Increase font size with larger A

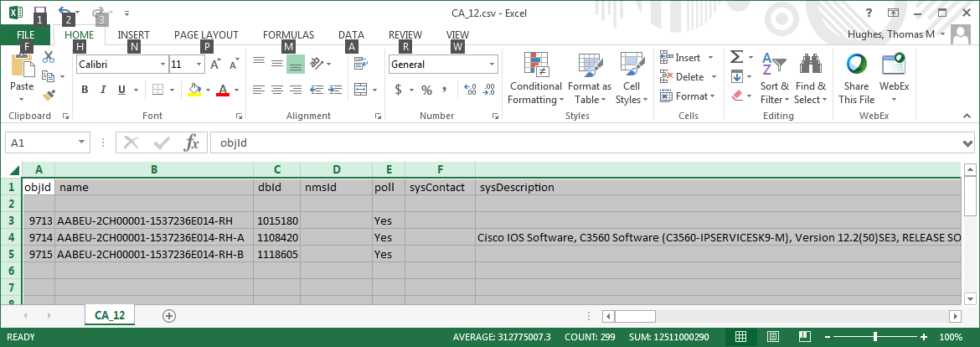click(215, 64)
